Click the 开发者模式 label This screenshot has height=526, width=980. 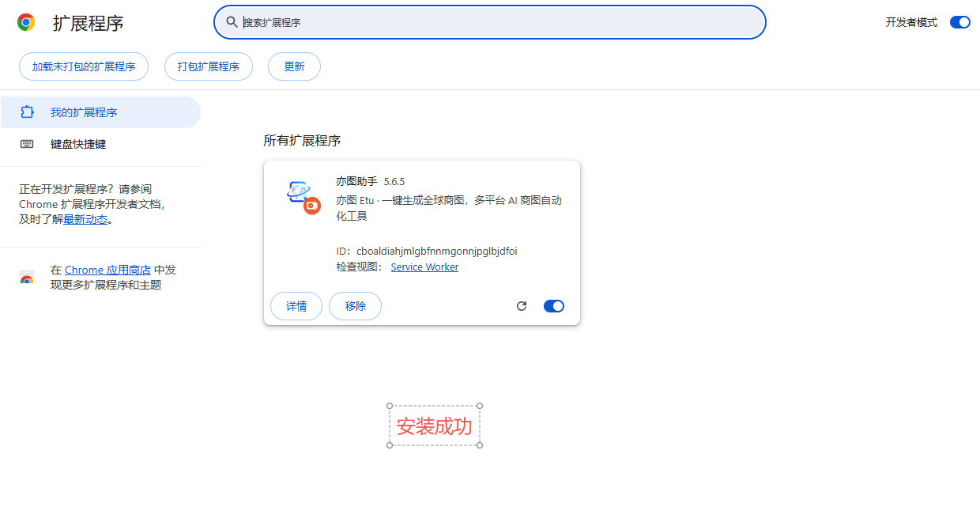click(x=911, y=23)
